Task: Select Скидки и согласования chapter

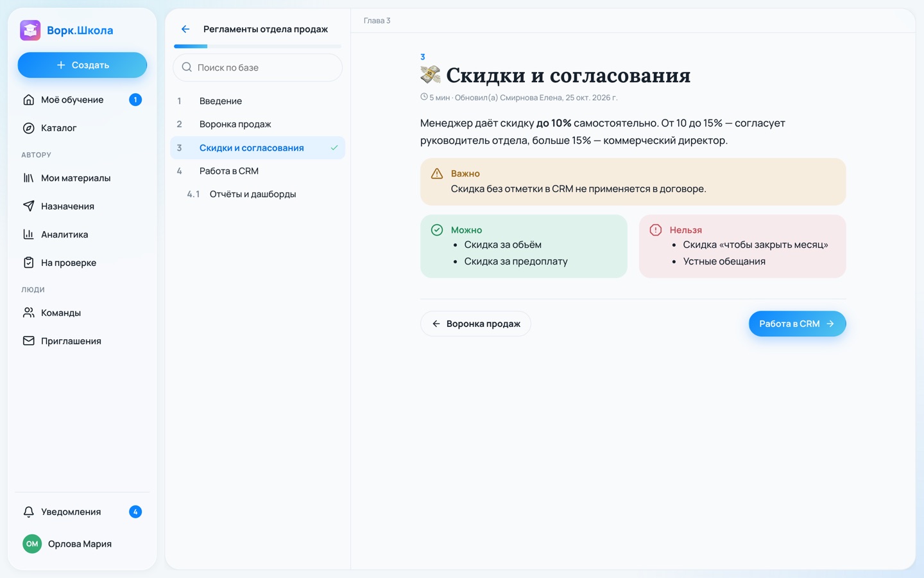Action: coord(257,148)
